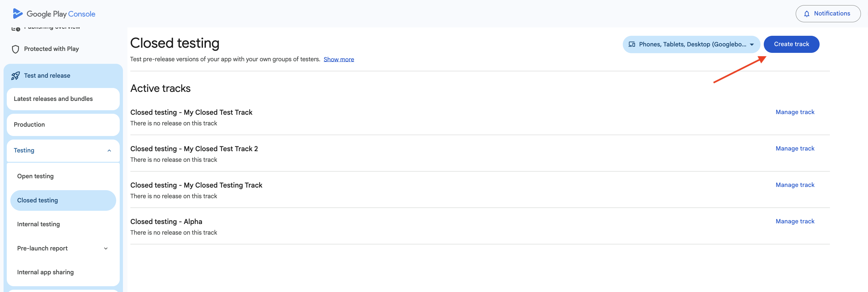Click the shield icon beside Protected with Play
This screenshot has height=292, width=868.
(15, 49)
